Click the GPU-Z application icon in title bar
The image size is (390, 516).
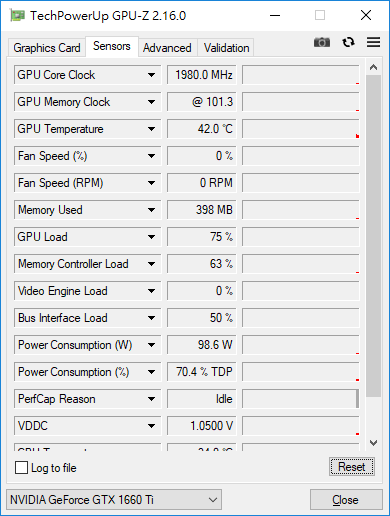coord(17,15)
